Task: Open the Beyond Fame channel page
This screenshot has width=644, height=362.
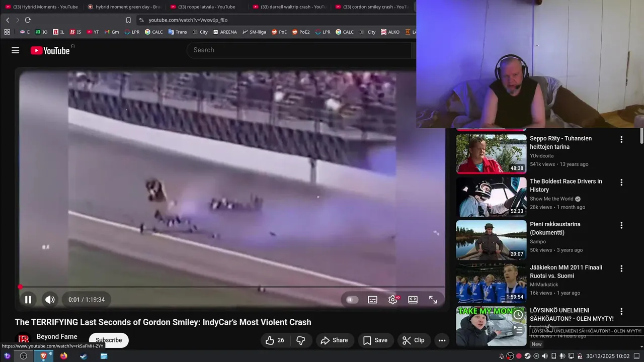Action: point(57,337)
